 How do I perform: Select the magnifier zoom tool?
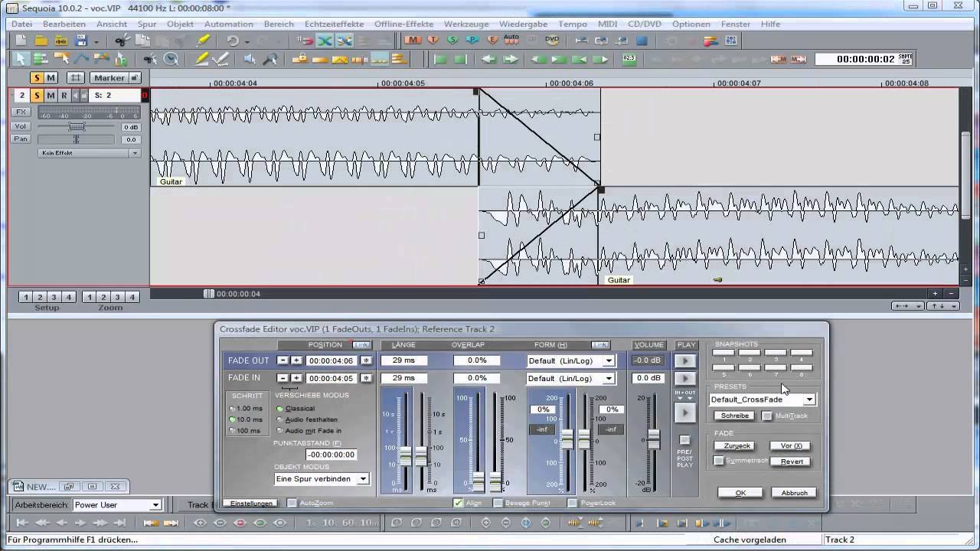click(x=271, y=57)
